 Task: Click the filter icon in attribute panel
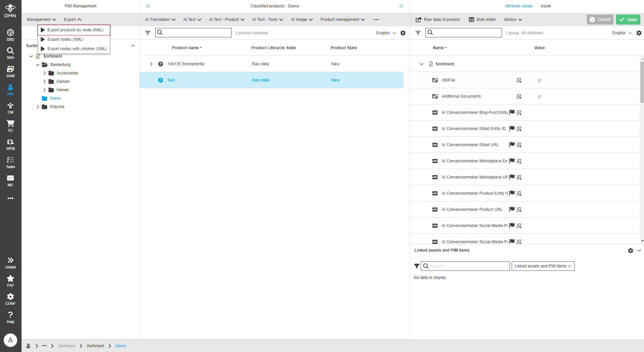click(x=418, y=33)
